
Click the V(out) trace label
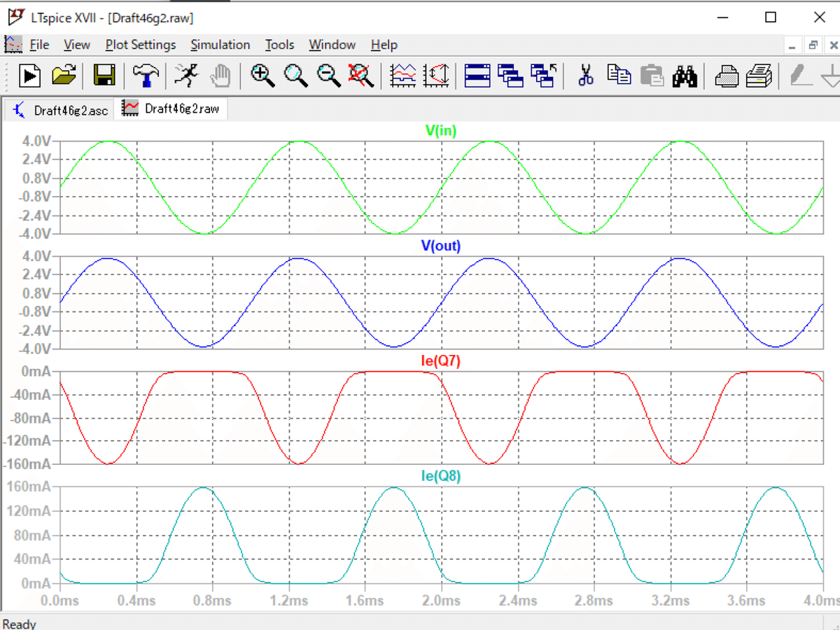coord(440,246)
